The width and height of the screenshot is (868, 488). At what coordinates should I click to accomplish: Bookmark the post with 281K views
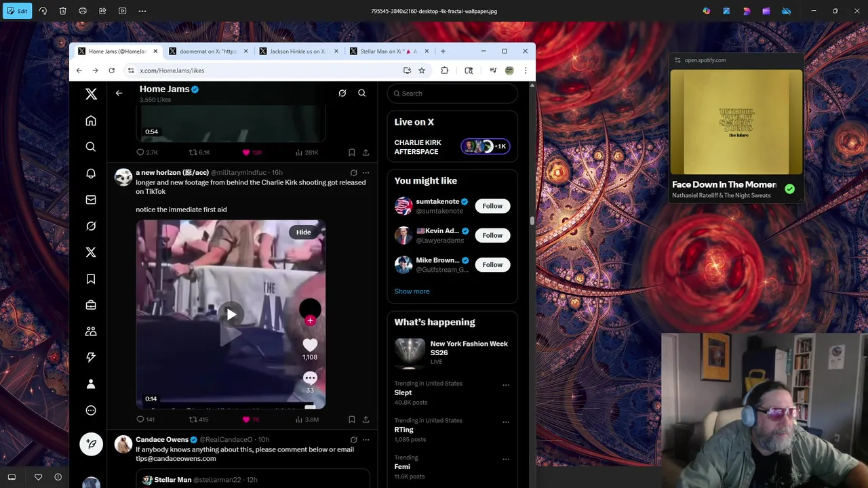point(351,152)
